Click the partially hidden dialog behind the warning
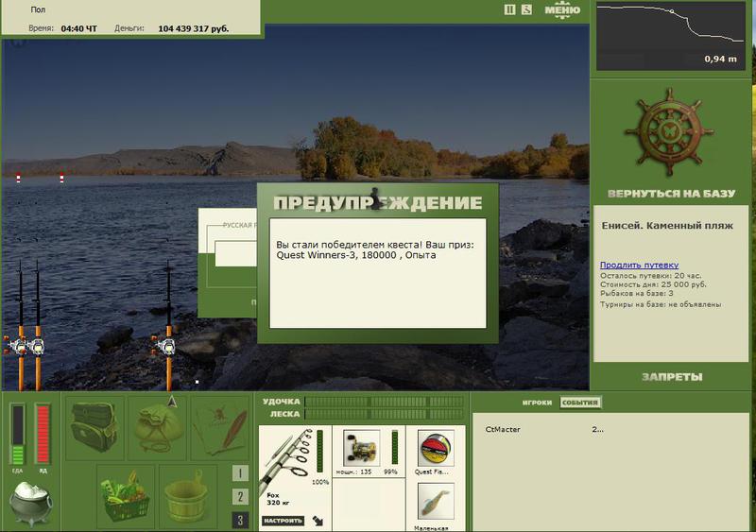The width and height of the screenshot is (756, 532). pyautogui.click(x=227, y=263)
